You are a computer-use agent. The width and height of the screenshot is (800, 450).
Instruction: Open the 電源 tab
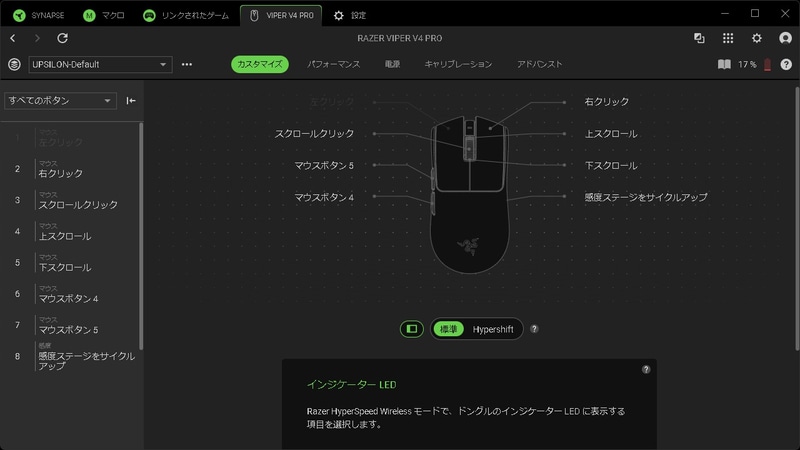coord(392,64)
